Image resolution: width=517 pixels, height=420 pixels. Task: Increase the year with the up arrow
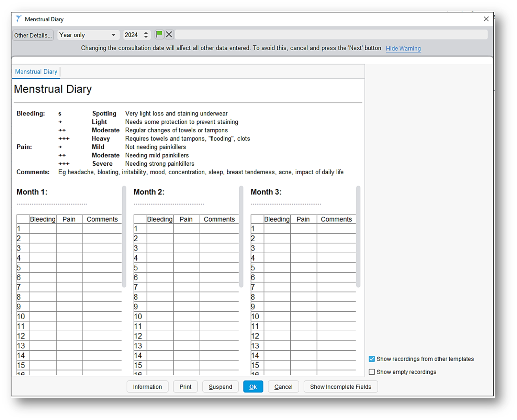tap(146, 33)
